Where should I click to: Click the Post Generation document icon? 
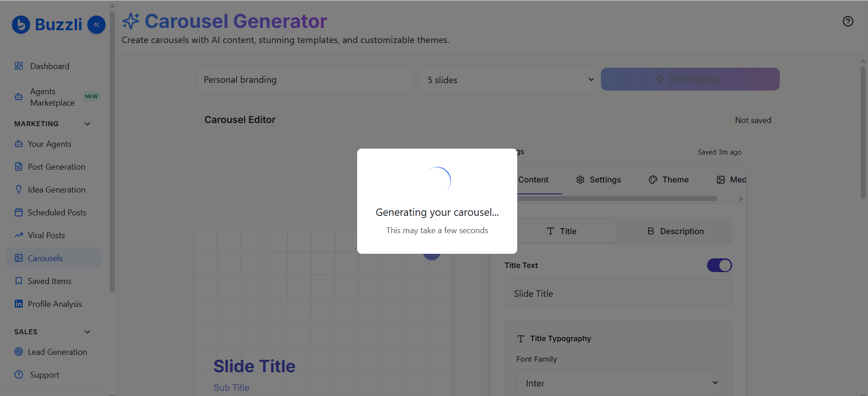(19, 166)
